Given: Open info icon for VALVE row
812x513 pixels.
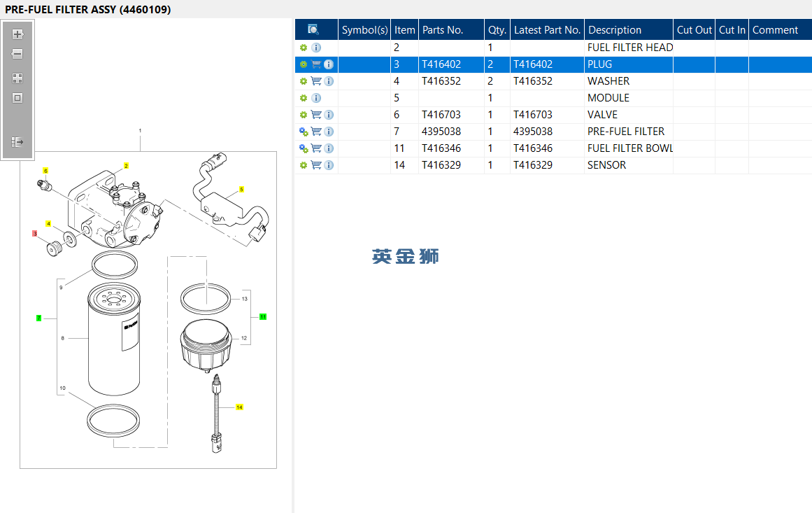Looking at the screenshot, I should (328, 115).
